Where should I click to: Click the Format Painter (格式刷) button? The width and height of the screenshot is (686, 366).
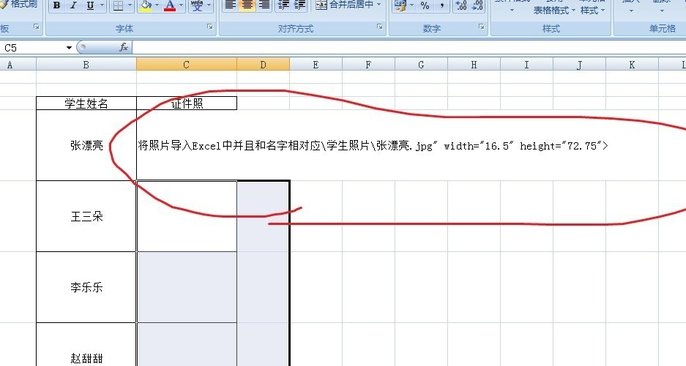[x=20, y=4]
